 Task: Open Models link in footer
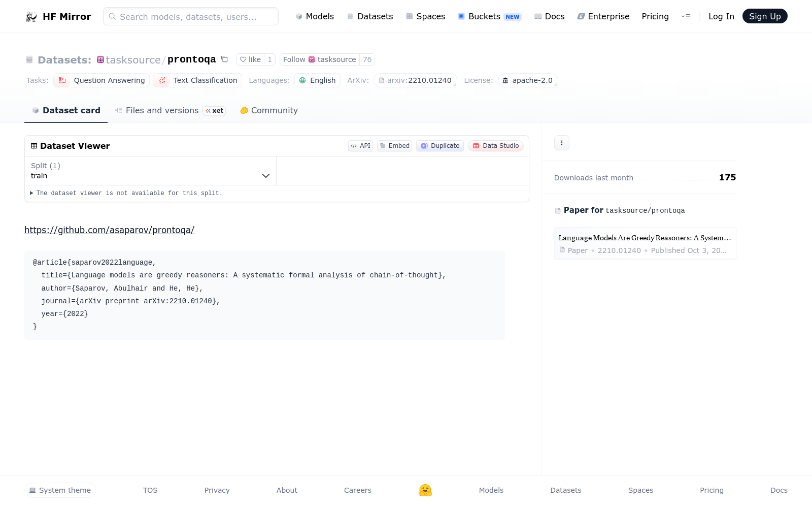(x=491, y=490)
